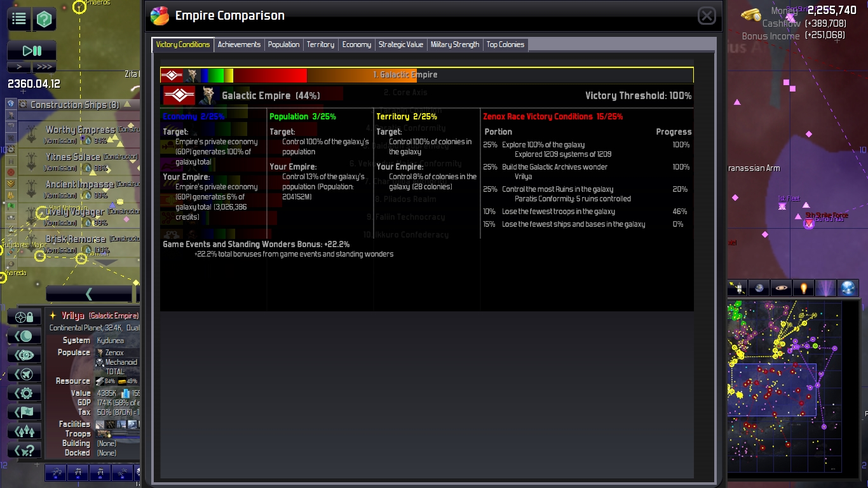Screen dimensions: 868x488
Task: Toggle the play/pause game button
Action: (x=32, y=51)
